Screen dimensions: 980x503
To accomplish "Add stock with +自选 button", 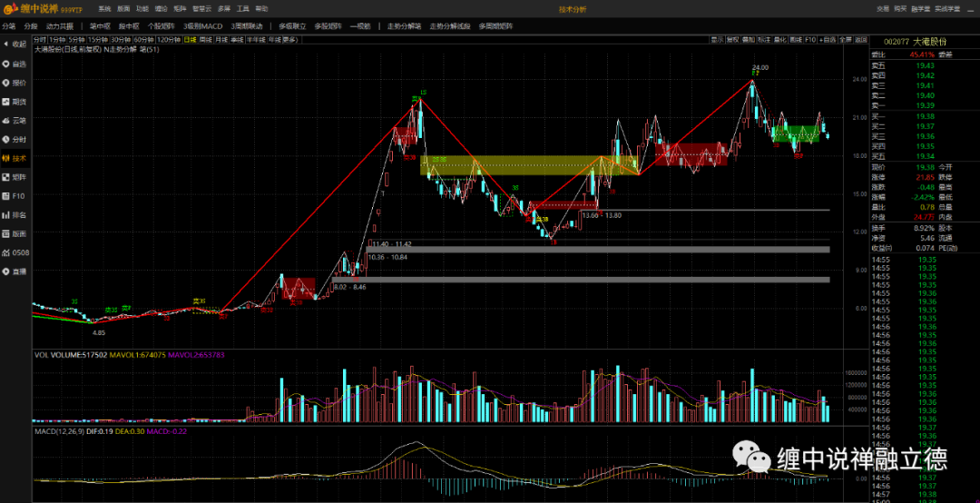I will 828,39.
